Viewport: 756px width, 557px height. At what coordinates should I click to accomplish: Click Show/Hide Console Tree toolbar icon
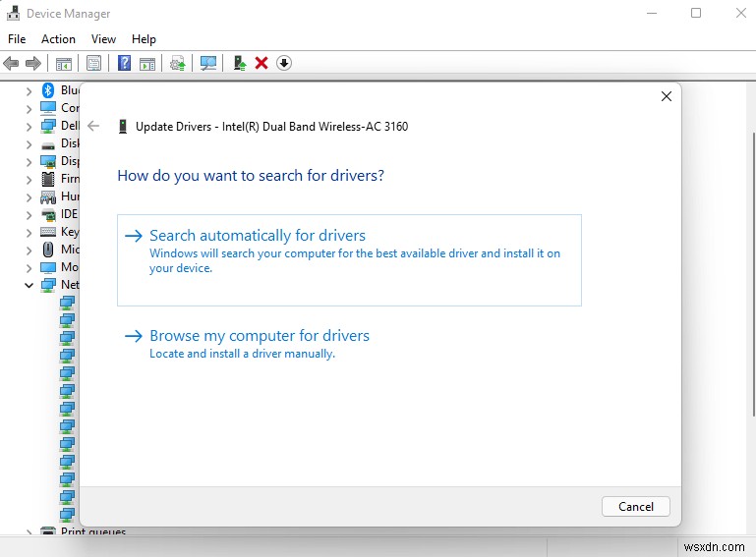point(64,63)
